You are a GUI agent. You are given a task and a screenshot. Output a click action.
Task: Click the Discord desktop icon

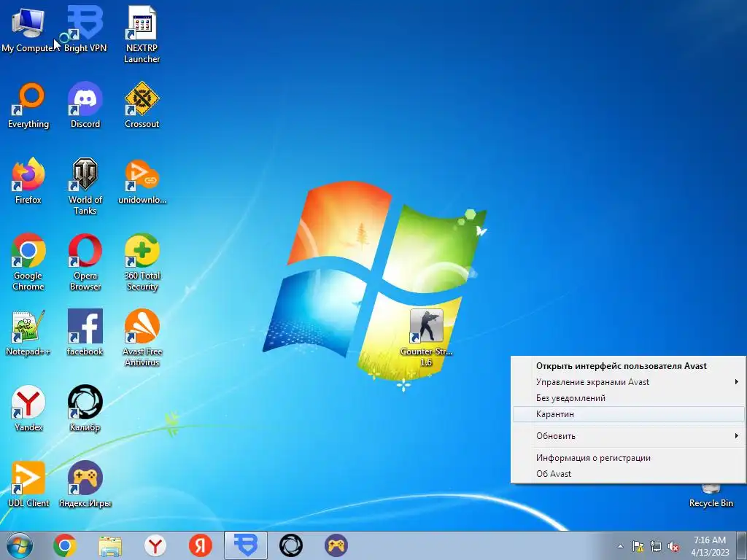(x=85, y=106)
